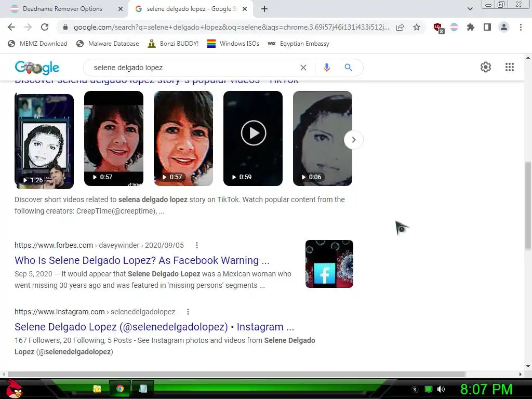Toggle the browser side panel
The width and height of the screenshot is (532, 399).
point(487,27)
